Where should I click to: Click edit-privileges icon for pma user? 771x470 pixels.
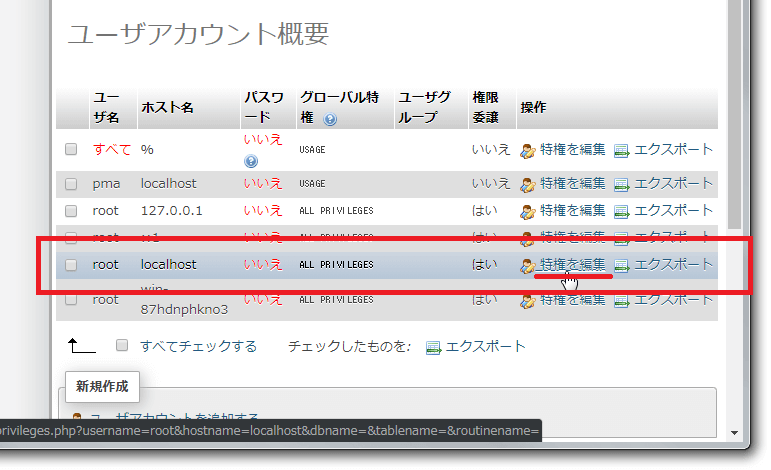[x=528, y=184]
